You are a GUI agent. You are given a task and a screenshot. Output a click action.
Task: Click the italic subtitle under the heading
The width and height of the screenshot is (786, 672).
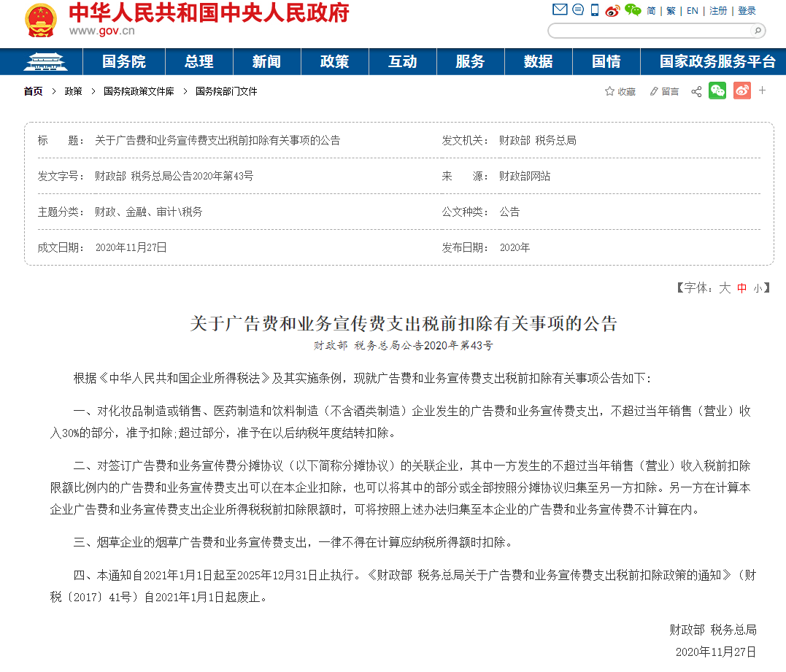(x=404, y=345)
